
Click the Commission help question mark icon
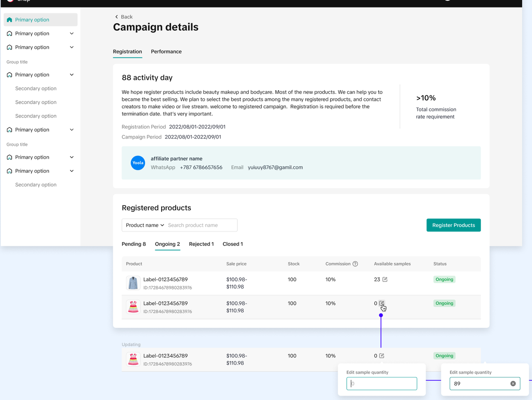click(355, 264)
